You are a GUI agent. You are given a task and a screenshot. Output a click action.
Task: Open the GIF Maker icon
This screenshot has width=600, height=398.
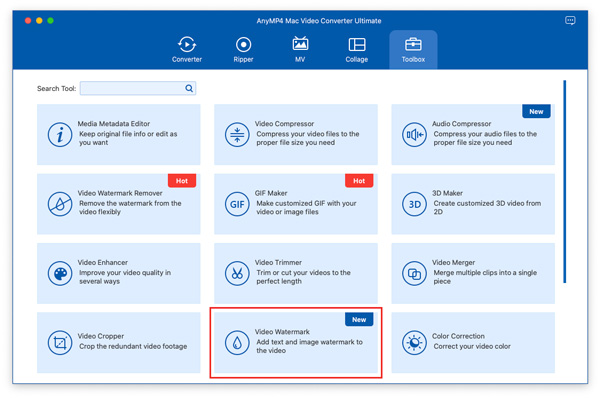click(237, 204)
